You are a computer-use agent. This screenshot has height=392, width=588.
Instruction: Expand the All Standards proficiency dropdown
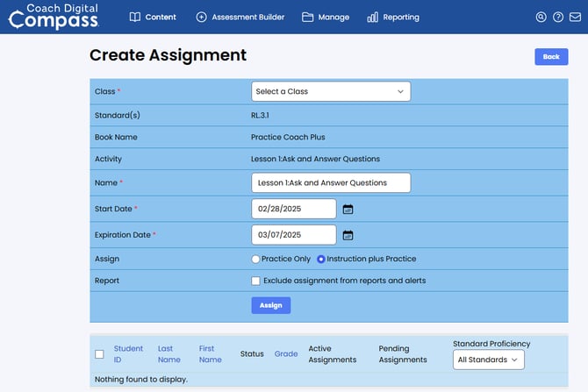489,360
